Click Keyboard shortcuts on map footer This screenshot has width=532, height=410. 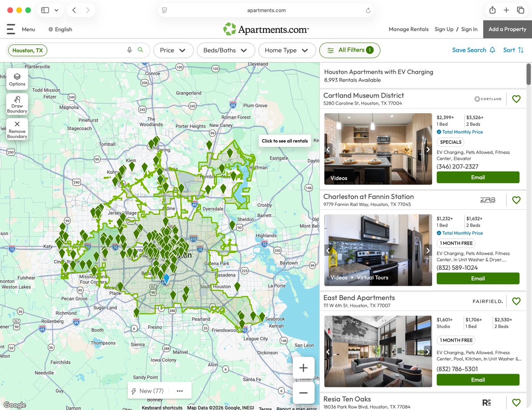pyautogui.click(x=162, y=408)
